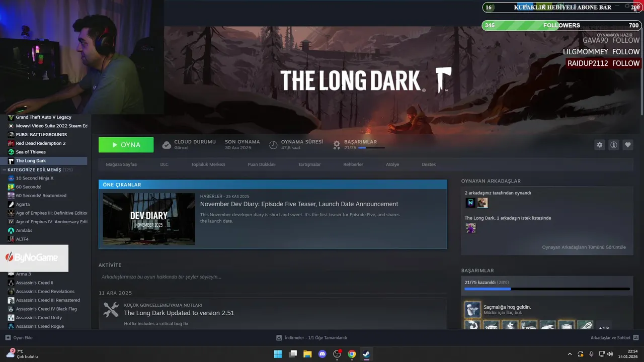Viewport: 644px width, 362px height.
Task: Select 60 Seconds! Reatomized in library
Action: 41,196
